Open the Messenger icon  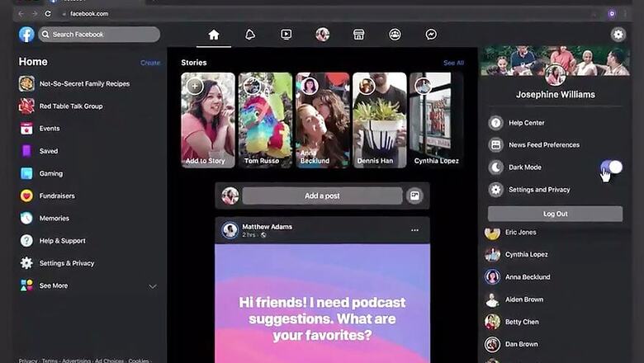[x=431, y=35]
